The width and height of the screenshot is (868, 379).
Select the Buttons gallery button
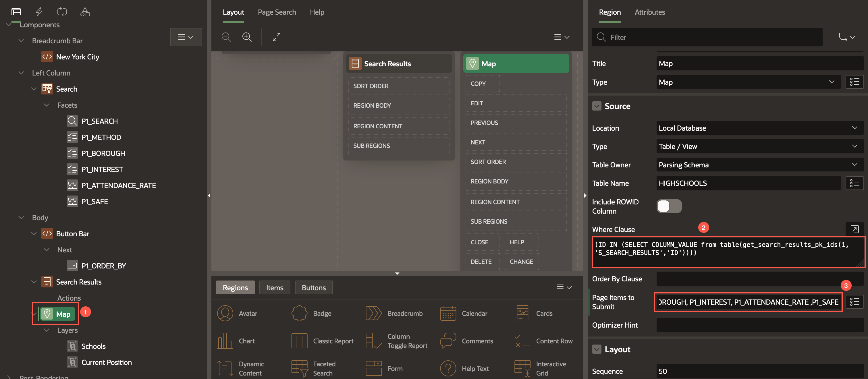pyautogui.click(x=313, y=288)
